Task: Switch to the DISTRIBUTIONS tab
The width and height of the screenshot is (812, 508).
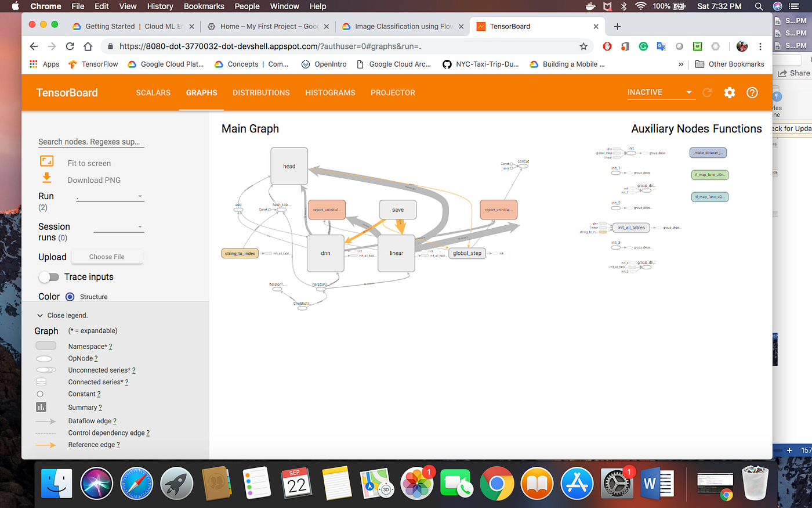Action: [x=261, y=92]
